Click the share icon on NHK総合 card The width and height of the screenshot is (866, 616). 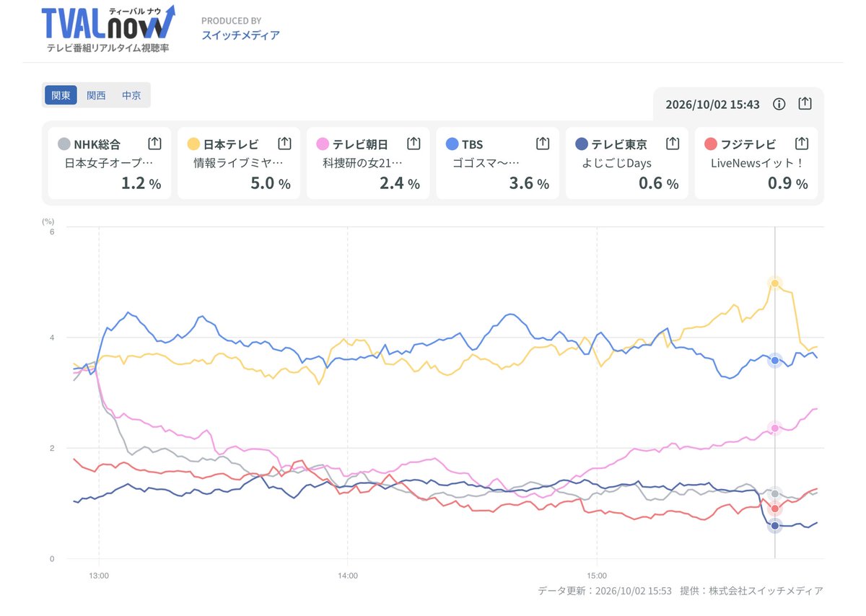[x=154, y=144]
